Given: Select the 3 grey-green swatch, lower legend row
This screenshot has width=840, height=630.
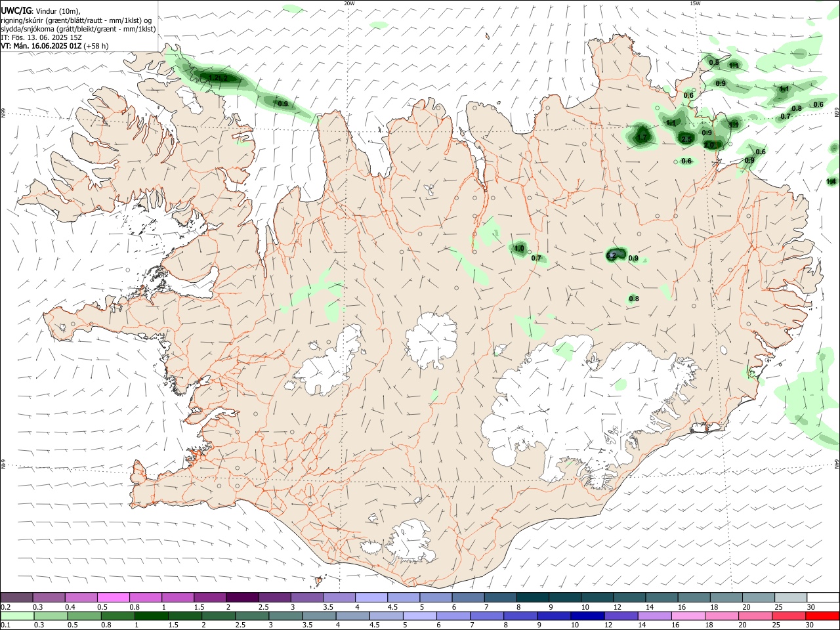Looking at the screenshot, I should pyautogui.click(x=285, y=616).
